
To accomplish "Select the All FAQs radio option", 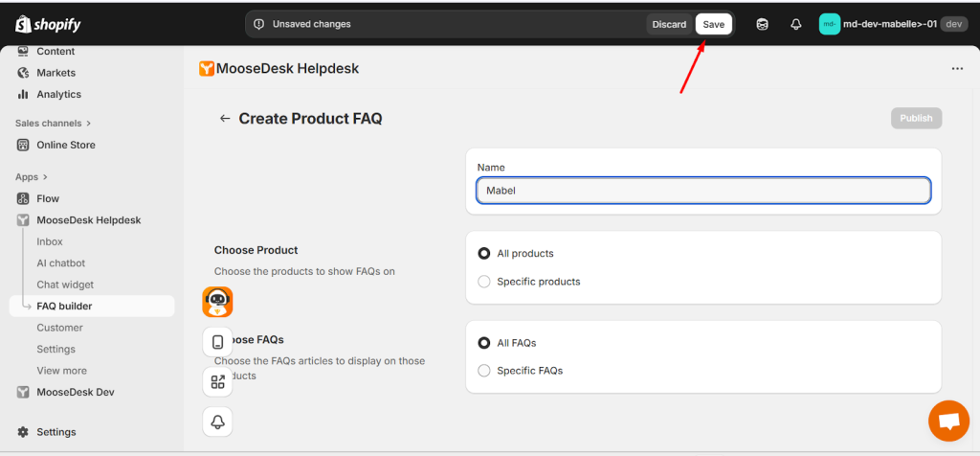I will tap(484, 343).
